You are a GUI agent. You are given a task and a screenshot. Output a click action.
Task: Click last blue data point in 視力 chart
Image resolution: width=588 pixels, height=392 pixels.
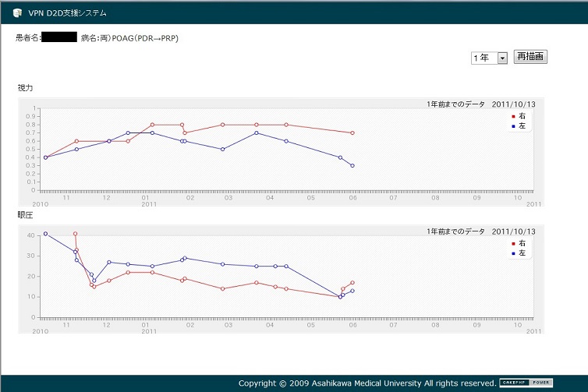pyautogui.click(x=352, y=165)
